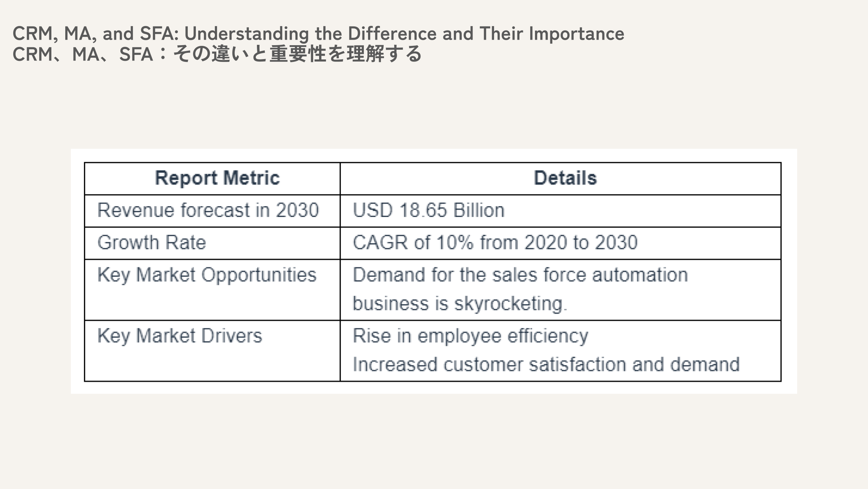Click 'SFA' in the Japanese subtitle

(136, 54)
